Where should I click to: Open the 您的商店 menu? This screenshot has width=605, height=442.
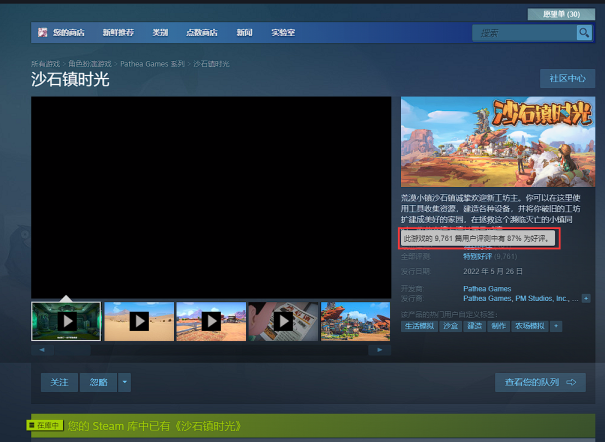(68, 33)
